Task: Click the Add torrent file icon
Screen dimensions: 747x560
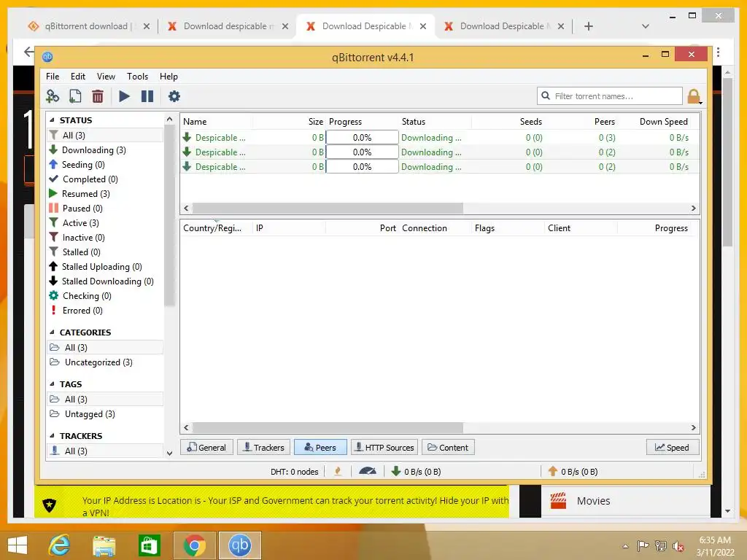Action: point(75,96)
